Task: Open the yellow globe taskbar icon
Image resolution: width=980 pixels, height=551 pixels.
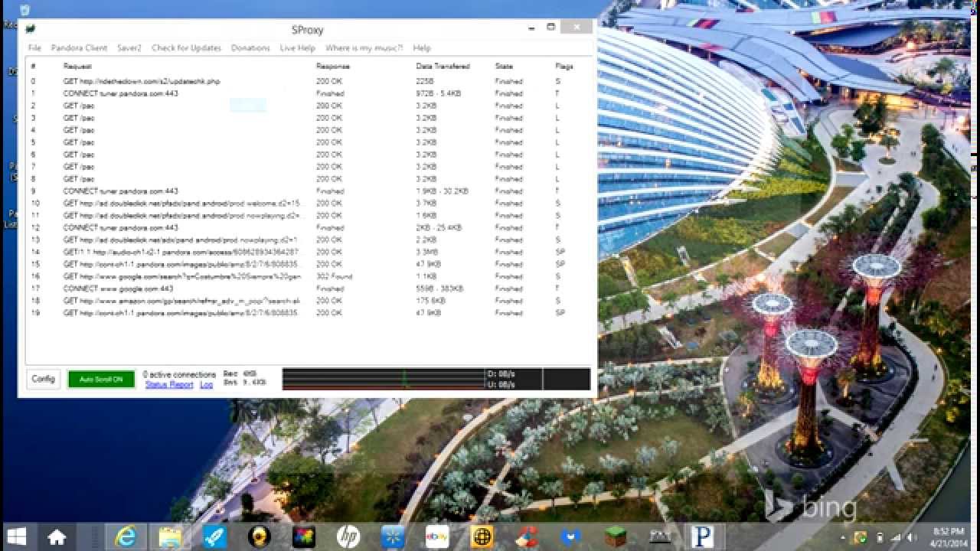Action: pos(482,537)
